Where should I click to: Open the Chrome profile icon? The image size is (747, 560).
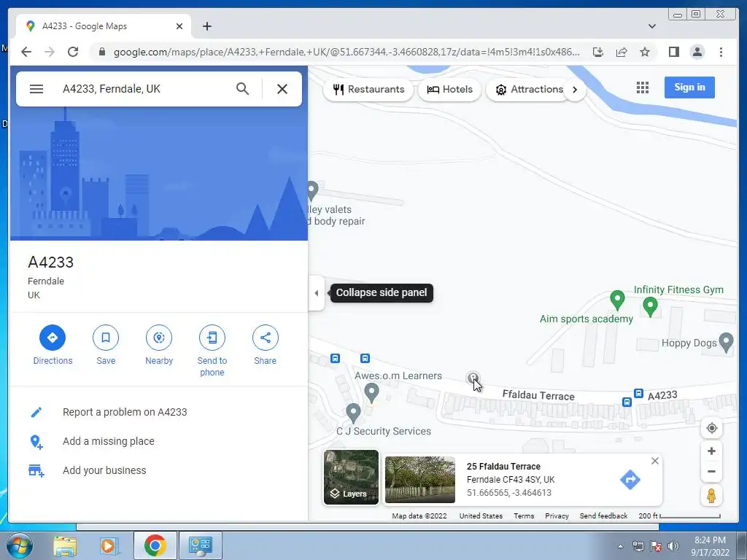(697, 52)
